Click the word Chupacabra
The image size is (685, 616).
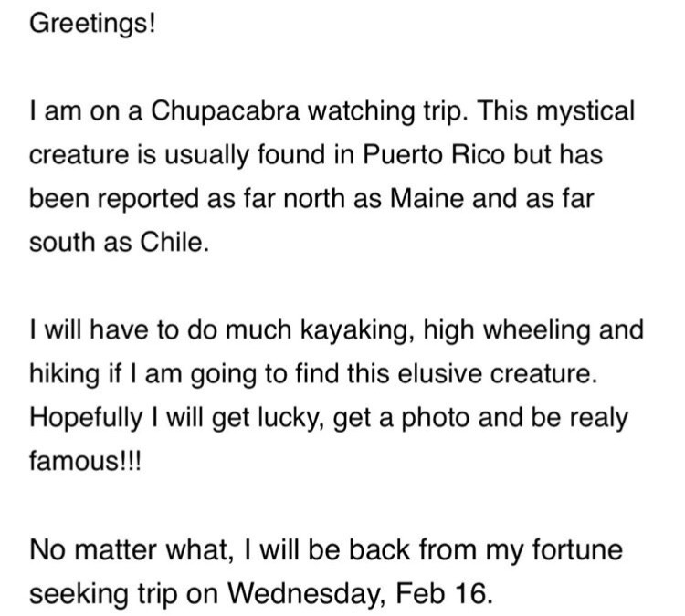(x=226, y=111)
